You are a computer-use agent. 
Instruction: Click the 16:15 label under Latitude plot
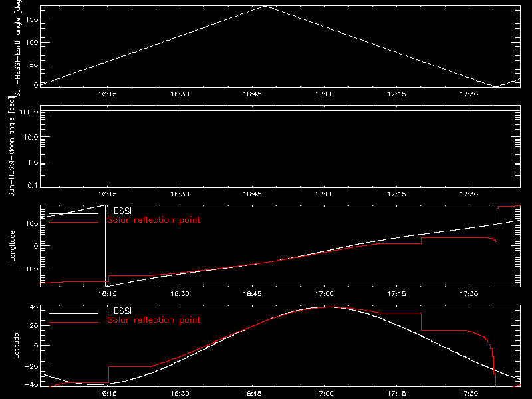click(108, 394)
